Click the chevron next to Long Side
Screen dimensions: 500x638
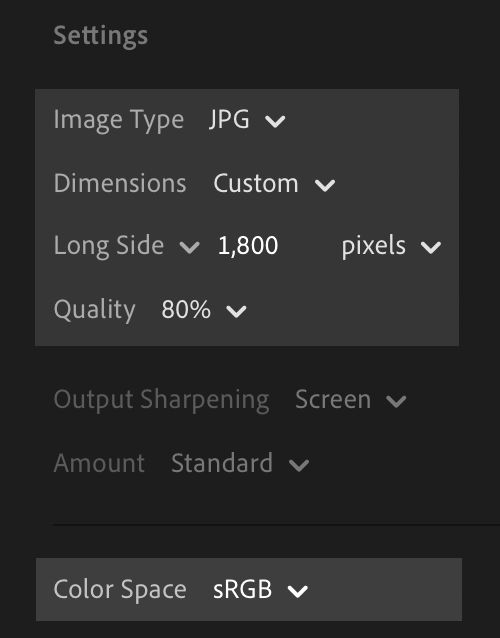(190, 247)
